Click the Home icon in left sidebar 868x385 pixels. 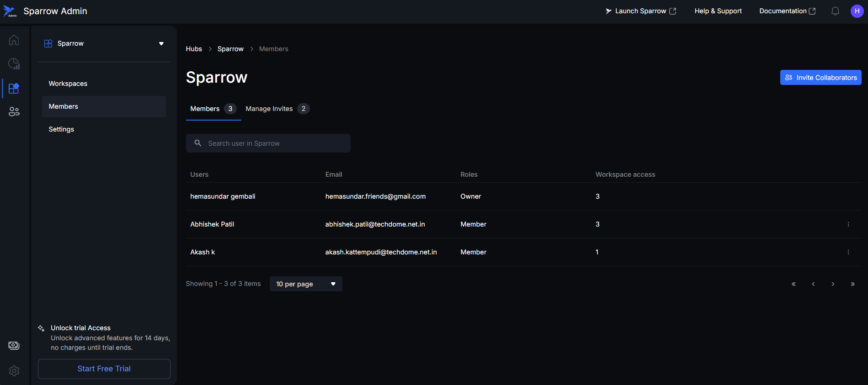click(x=14, y=40)
